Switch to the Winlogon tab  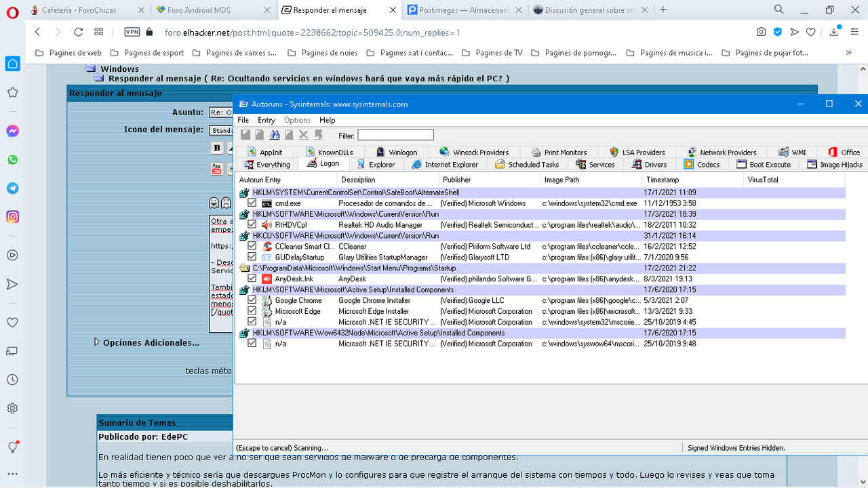coord(395,152)
